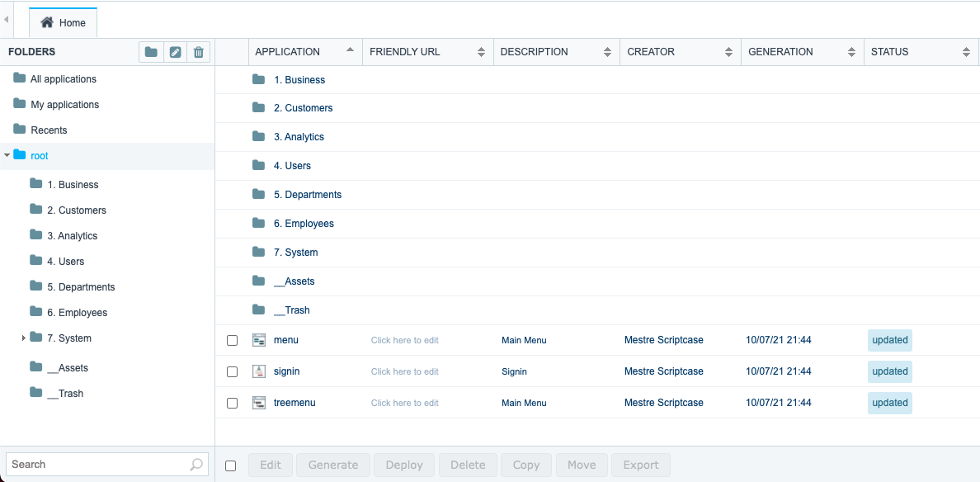This screenshot has height=482, width=980.
Task: Sort by the Status column arrows
Action: (966, 53)
